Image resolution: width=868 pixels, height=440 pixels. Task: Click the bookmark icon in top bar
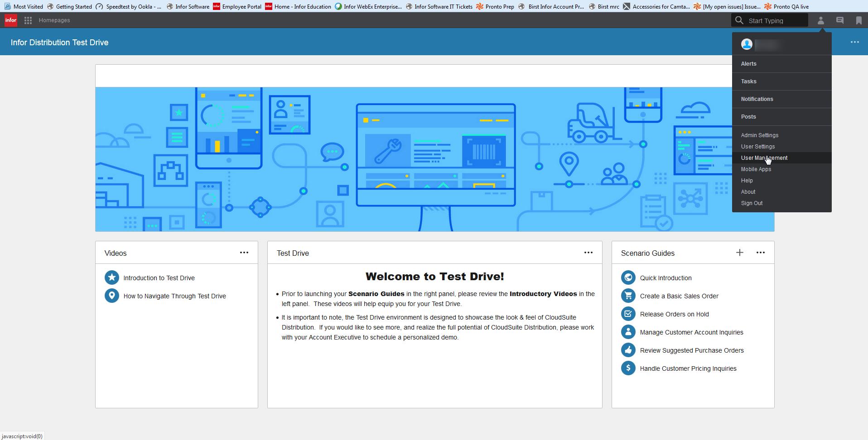[x=858, y=20]
